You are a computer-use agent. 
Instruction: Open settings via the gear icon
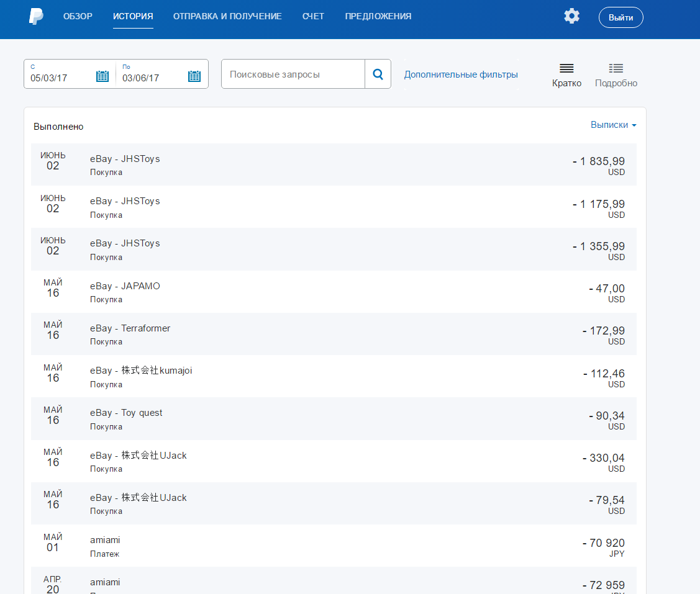coord(571,17)
